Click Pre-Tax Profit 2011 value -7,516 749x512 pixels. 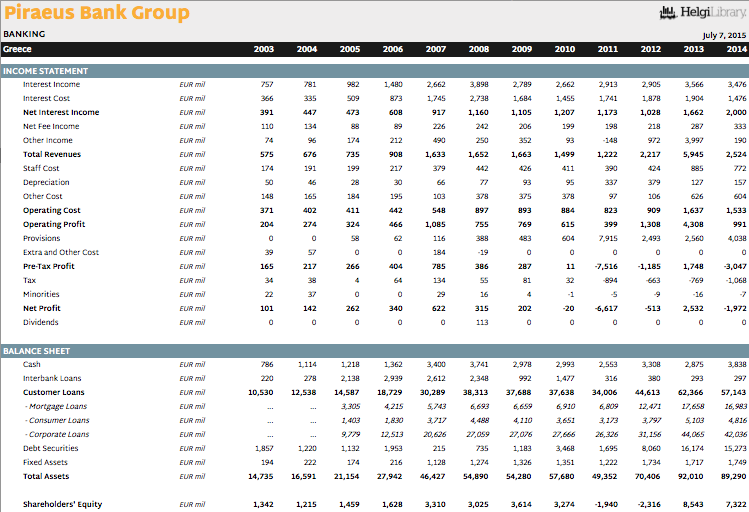606,267
